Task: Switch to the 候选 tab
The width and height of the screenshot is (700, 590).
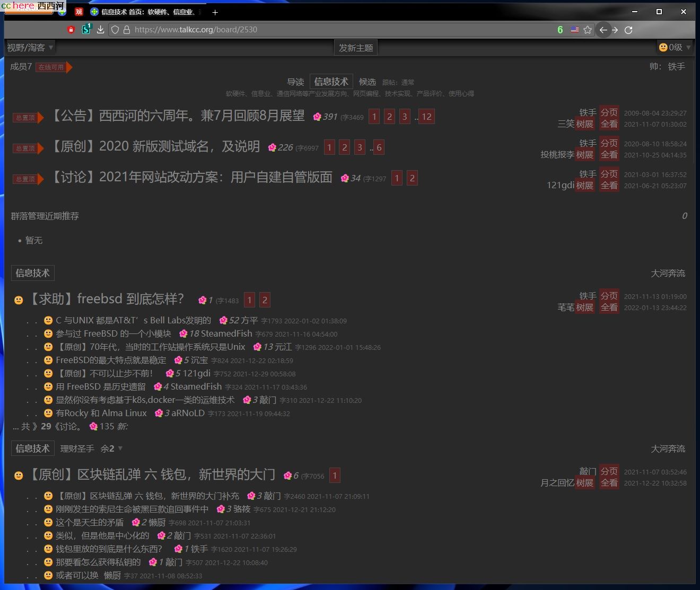Action: (x=367, y=82)
